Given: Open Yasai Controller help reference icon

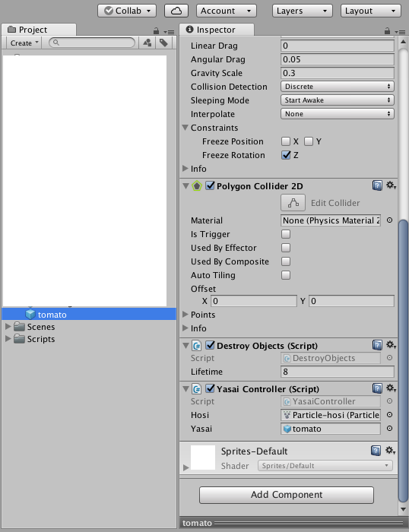Looking at the screenshot, I should pos(377,388).
